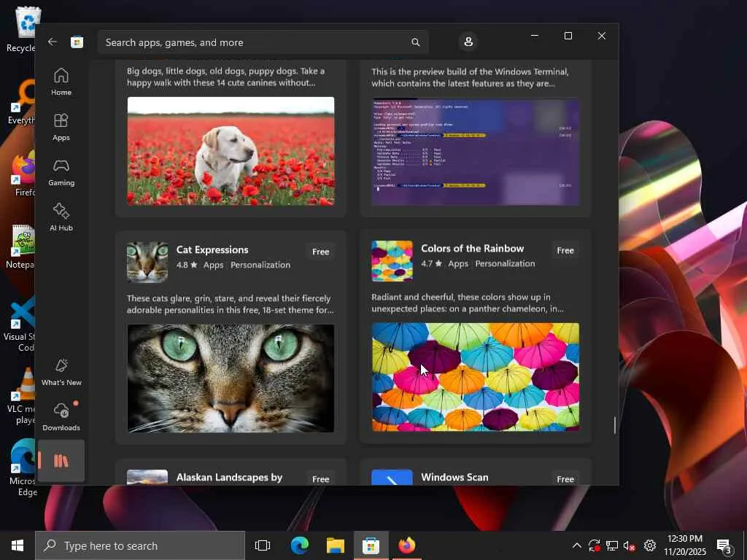Click the muted volume tray icon

630,545
